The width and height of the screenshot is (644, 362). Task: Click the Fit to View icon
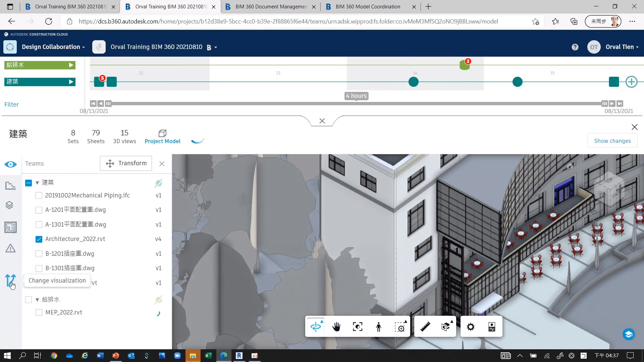pyautogui.click(x=358, y=326)
